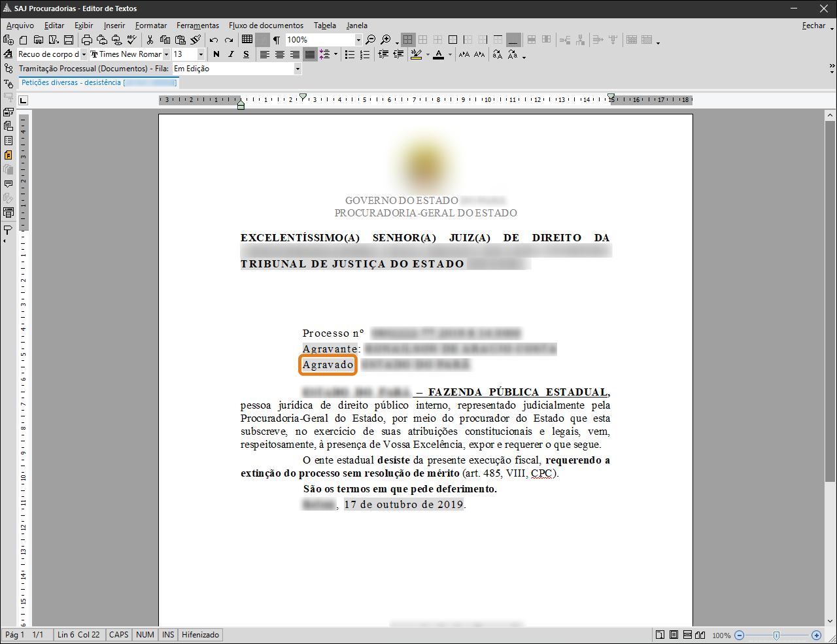Screen dimensions: 837x644
Task: Click the zoom slider handle in status bar
Action: pos(776,635)
